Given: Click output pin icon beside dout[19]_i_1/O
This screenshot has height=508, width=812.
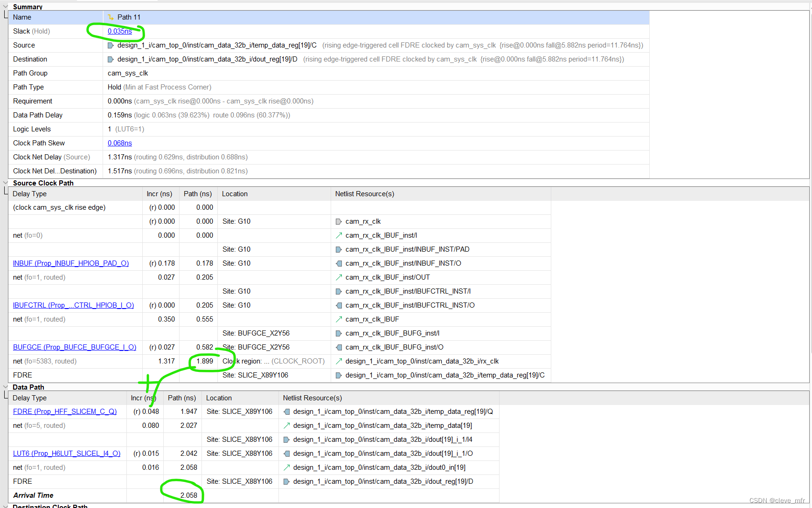Looking at the screenshot, I should coord(287,453).
